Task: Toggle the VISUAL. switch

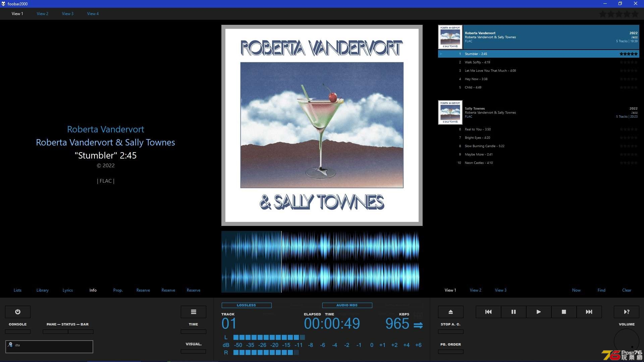Action: click(x=194, y=351)
